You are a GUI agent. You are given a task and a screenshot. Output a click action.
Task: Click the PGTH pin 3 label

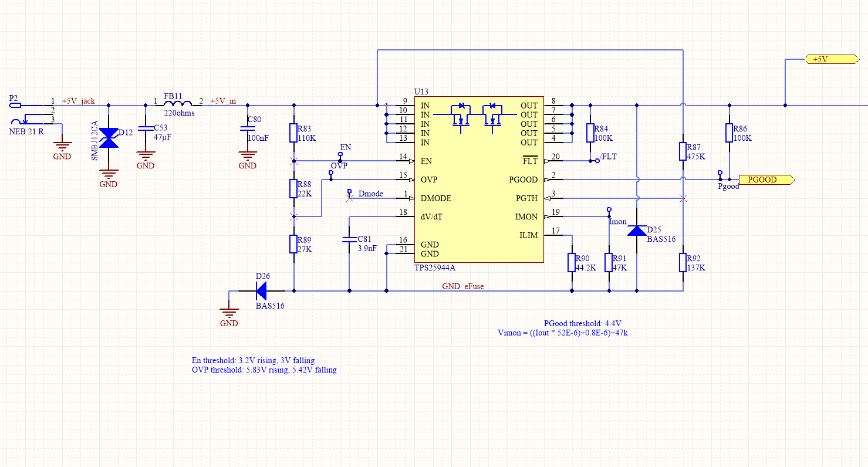(526, 198)
